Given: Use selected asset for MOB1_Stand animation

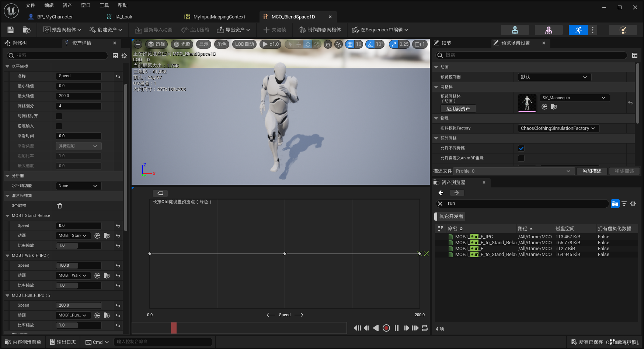Looking at the screenshot, I should point(97,236).
